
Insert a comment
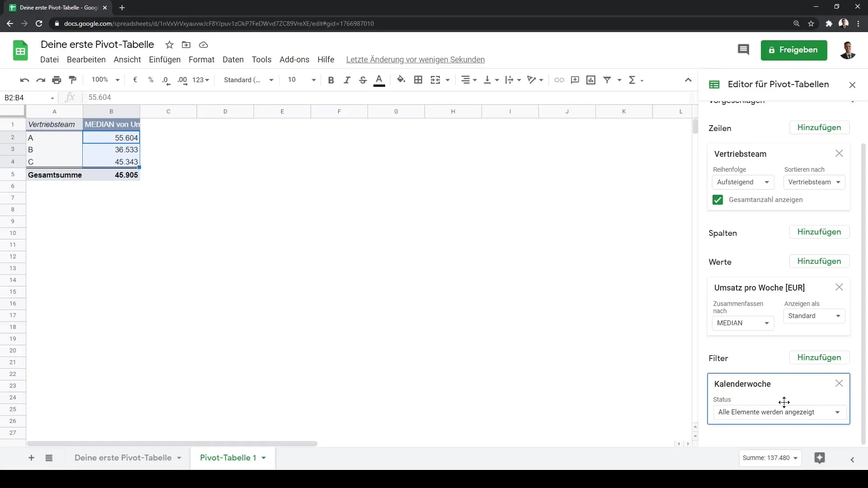575,80
